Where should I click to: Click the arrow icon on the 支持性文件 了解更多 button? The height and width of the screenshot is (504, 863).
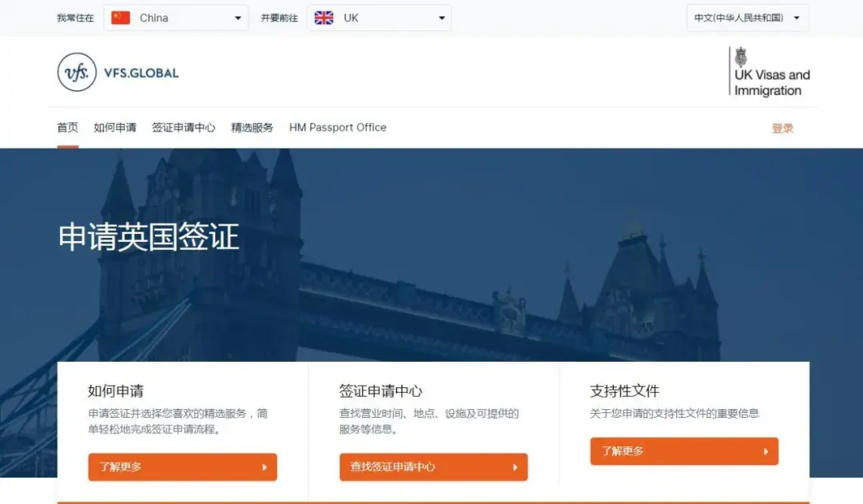(767, 451)
